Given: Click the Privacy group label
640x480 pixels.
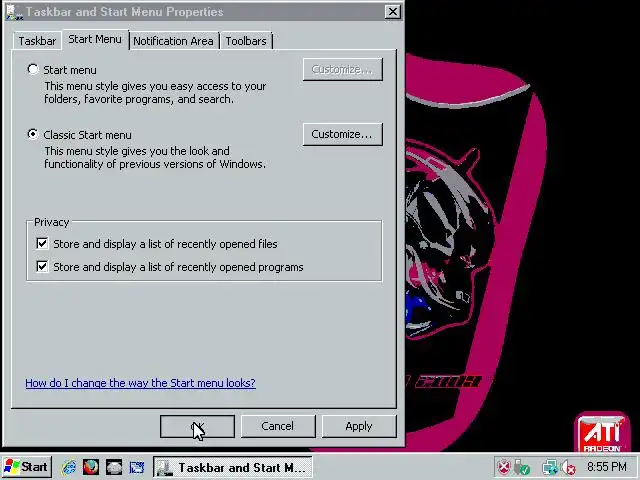Looking at the screenshot, I should coord(51,222).
